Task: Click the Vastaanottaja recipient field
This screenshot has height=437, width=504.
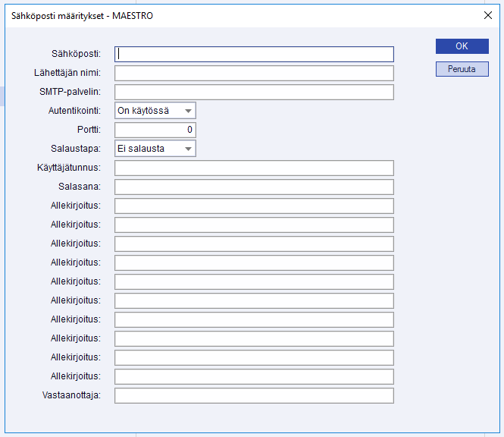Action: coord(254,395)
